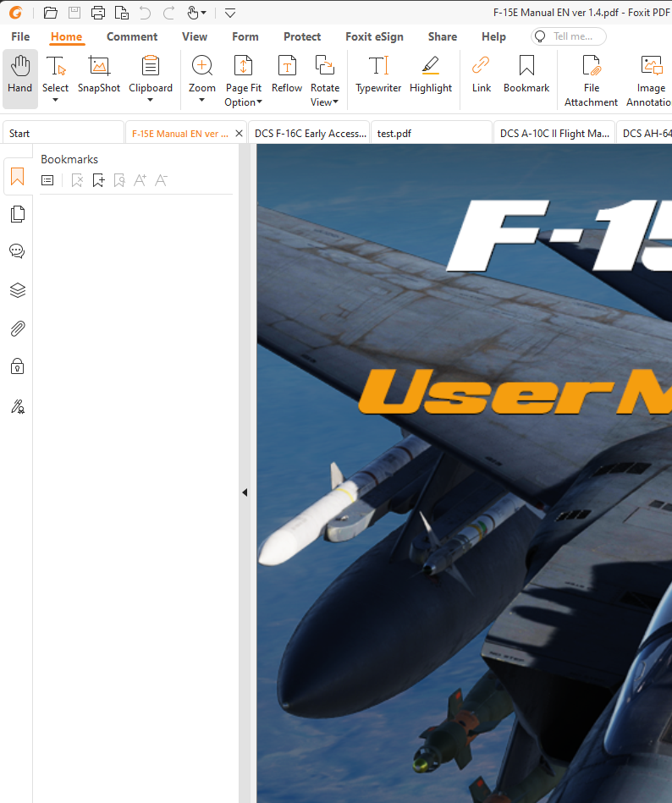Click the Foxit logo icon

pos(16,13)
